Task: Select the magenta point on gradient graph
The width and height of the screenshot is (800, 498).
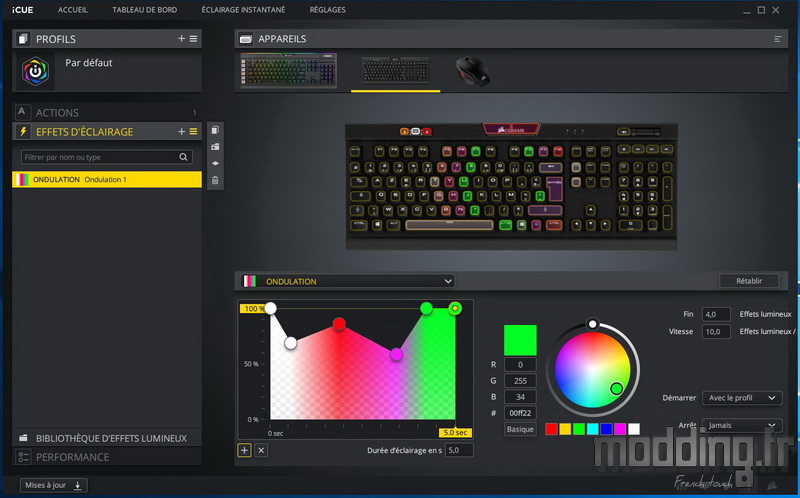Action: point(396,354)
